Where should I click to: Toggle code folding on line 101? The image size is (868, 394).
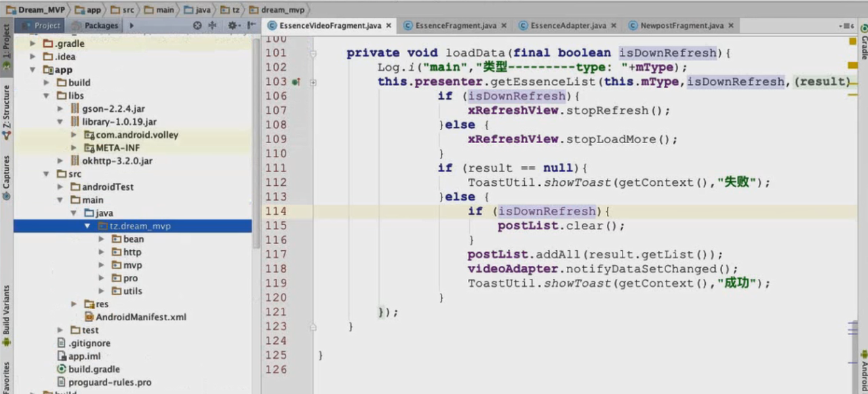click(313, 53)
